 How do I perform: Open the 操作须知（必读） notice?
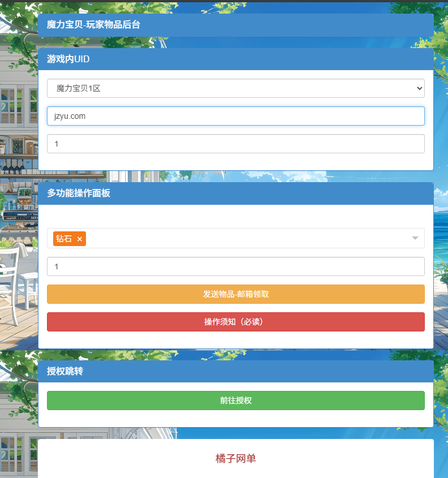[x=235, y=322]
